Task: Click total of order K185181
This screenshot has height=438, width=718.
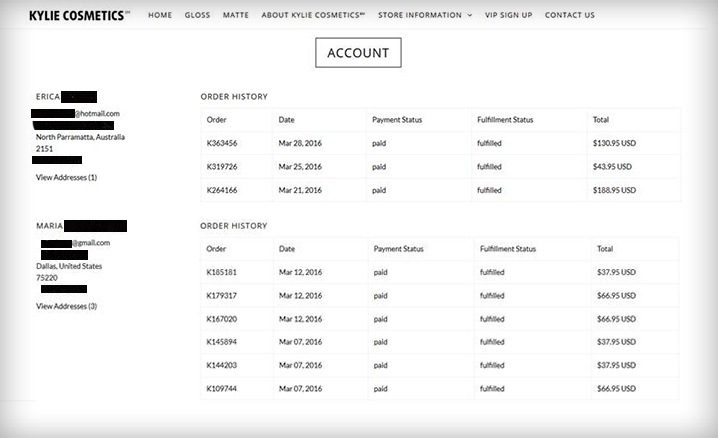Action: click(x=616, y=272)
